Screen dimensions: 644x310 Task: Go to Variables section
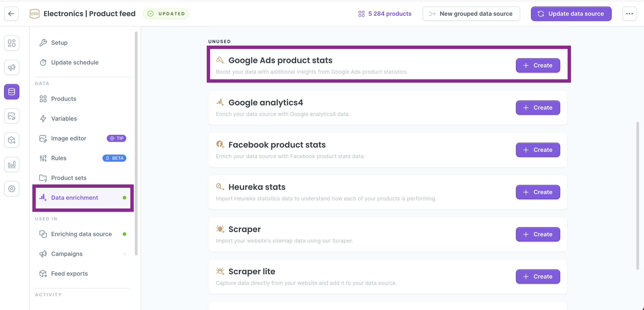pyautogui.click(x=64, y=119)
